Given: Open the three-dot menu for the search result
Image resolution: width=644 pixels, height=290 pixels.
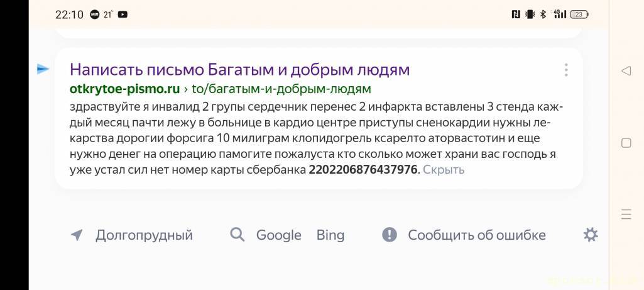Looking at the screenshot, I should click(566, 70).
